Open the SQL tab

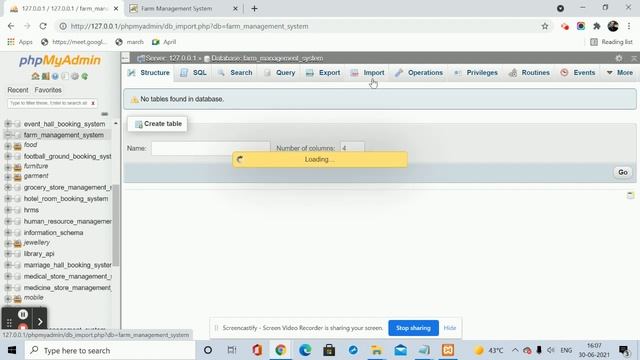click(193, 73)
